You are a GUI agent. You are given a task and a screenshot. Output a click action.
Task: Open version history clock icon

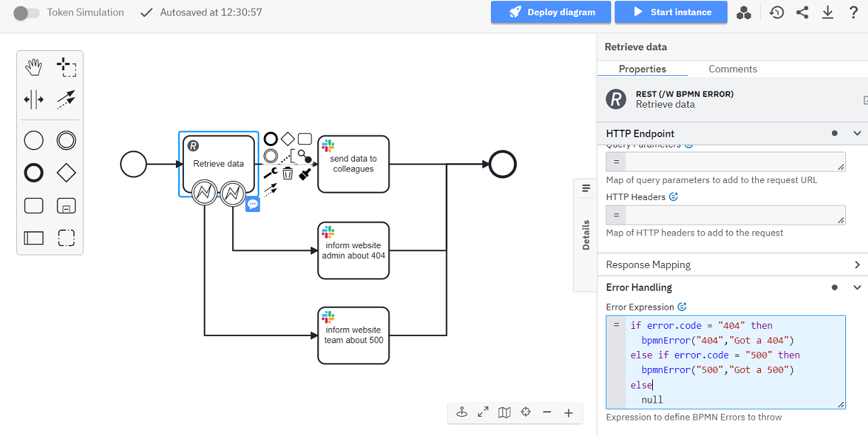point(776,12)
